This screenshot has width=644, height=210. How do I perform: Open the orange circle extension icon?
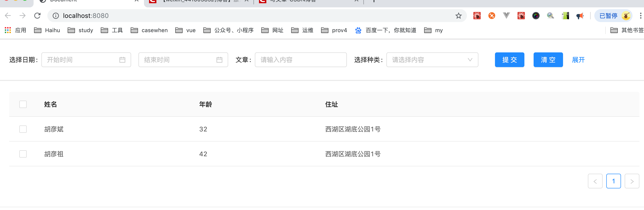pyautogui.click(x=492, y=16)
